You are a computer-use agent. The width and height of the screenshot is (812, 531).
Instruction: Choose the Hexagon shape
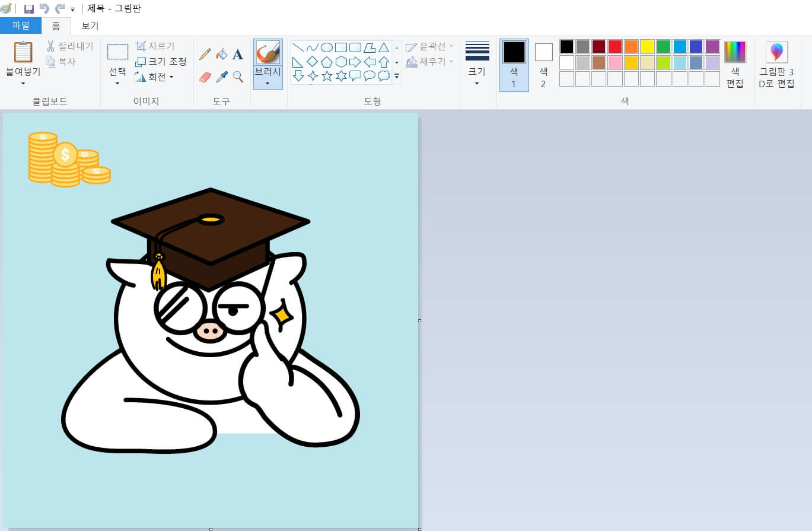pyautogui.click(x=341, y=62)
